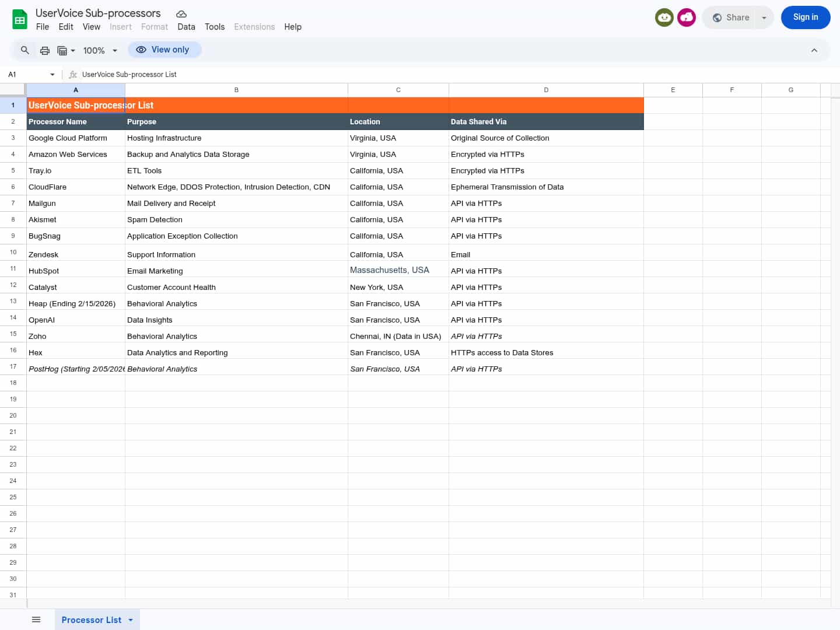The height and width of the screenshot is (630, 840).
Task: Open the Share button dropdown arrow
Action: [x=764, y=17]
